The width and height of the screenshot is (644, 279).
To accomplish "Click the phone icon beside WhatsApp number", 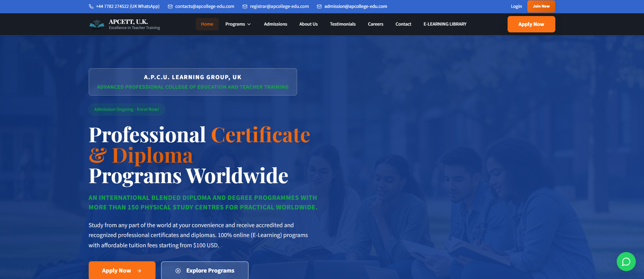I will 91,6.
